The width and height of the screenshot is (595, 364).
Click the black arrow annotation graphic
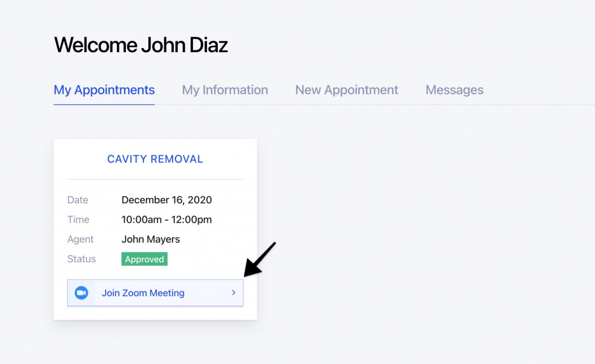pyautogui.click(x=260, y=260)
